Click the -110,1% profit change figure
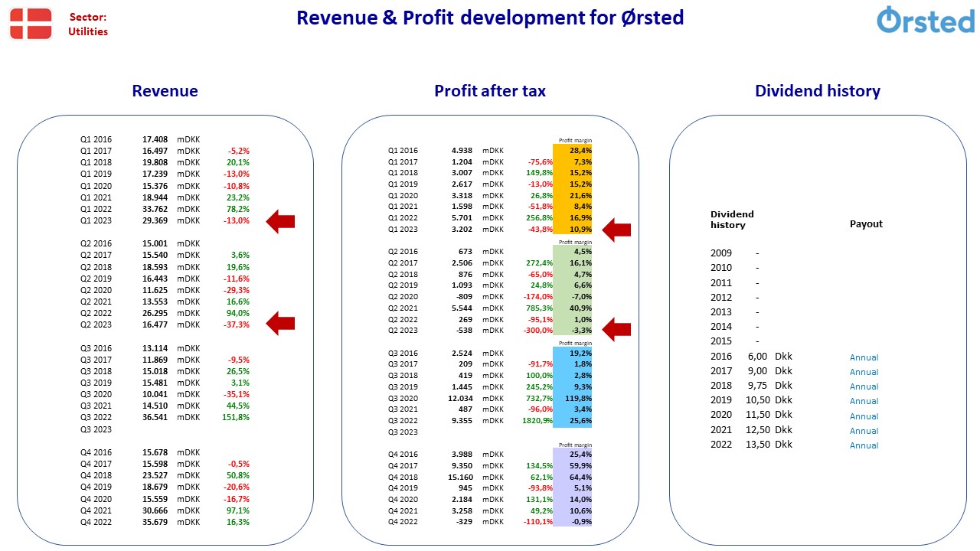The image size is (980, 551). click(537, 522)
